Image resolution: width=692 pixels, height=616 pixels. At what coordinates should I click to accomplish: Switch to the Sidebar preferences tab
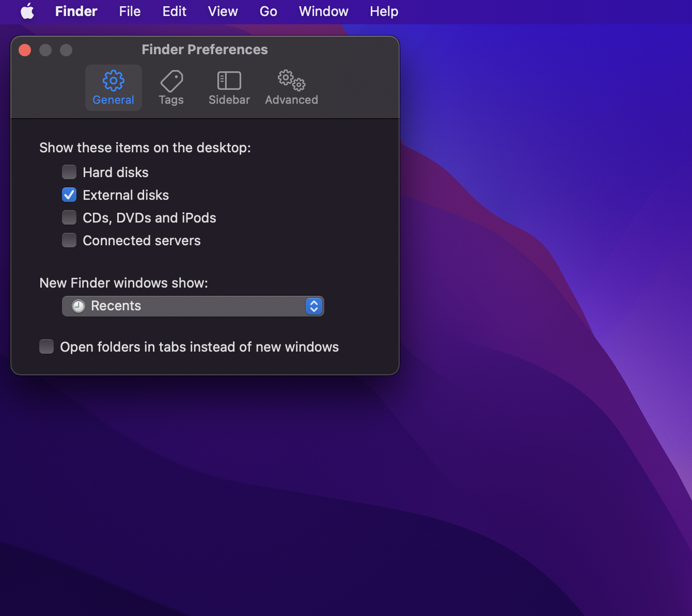[229, 88]
